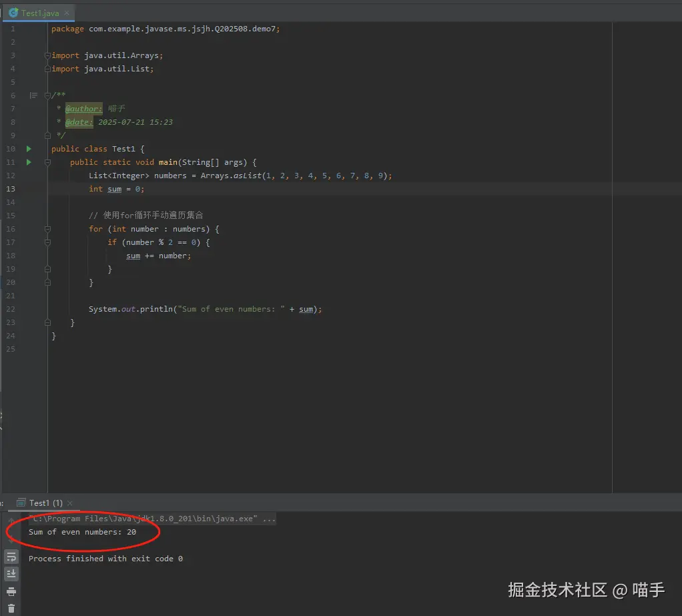682x616 pixels.
Task: Click the 'int sum = 0;' statement
Action: (x=117, y=190)
